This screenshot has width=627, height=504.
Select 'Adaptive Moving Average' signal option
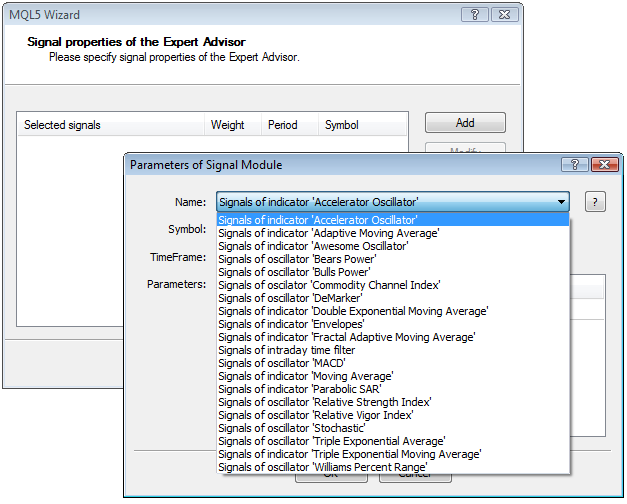point(393,233)
